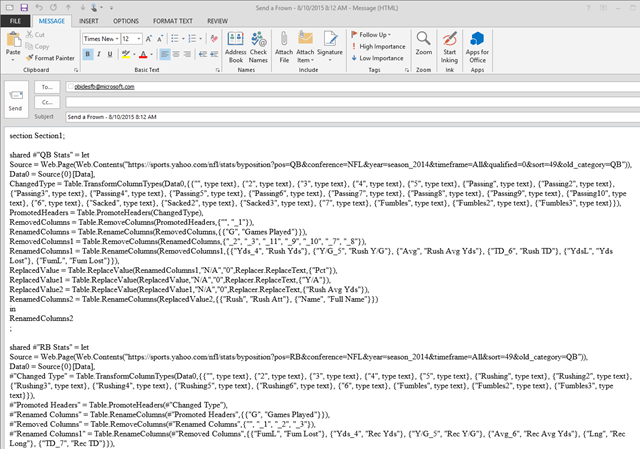Align text to the left
Image resolution: width=640 pixels, height=449 pixels.
click(164, 54)
